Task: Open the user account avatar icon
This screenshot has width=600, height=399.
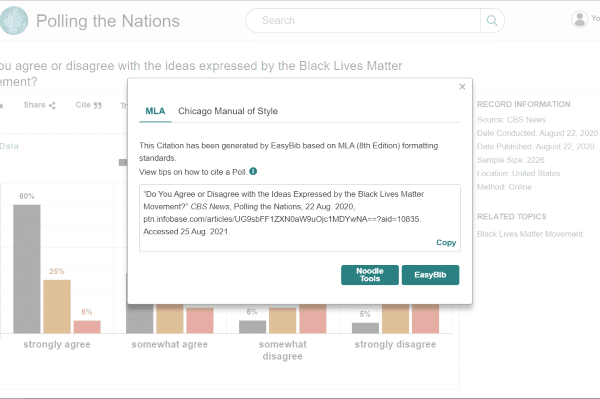Action: pyautogui.click(x=580, y=19)
